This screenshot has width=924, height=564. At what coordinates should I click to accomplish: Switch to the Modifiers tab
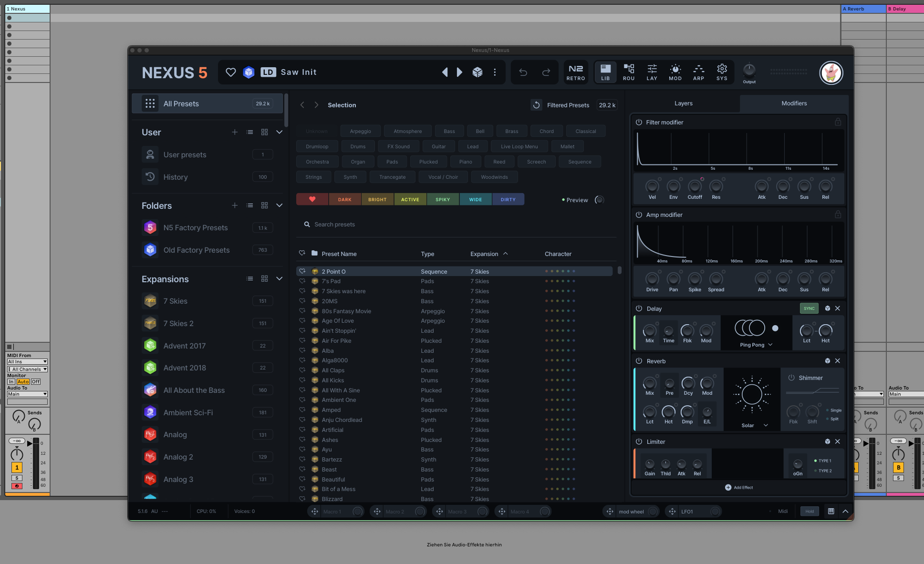794,103
